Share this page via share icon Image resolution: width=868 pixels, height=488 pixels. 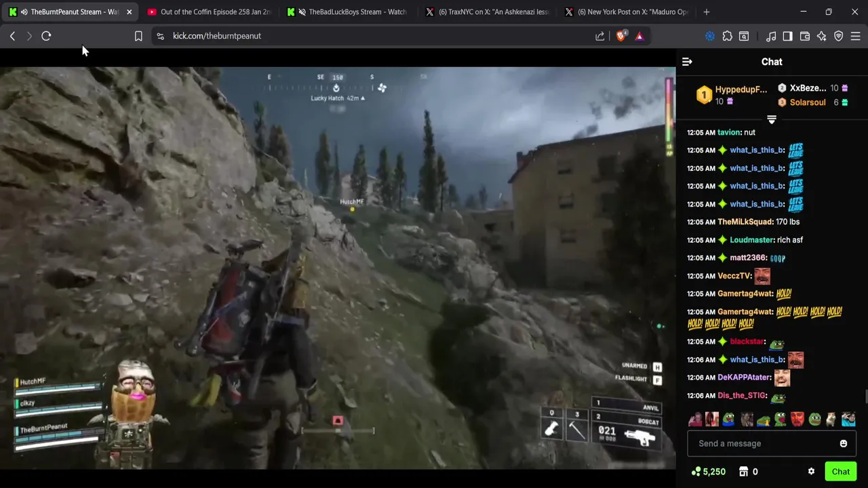[600, 36]
